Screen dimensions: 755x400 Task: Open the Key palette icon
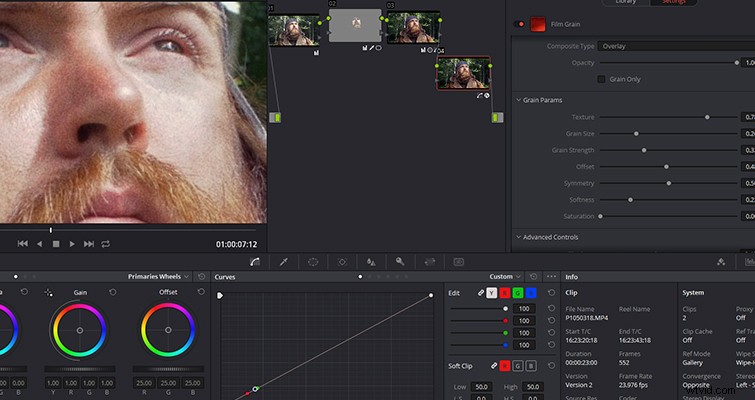point(400,261)
